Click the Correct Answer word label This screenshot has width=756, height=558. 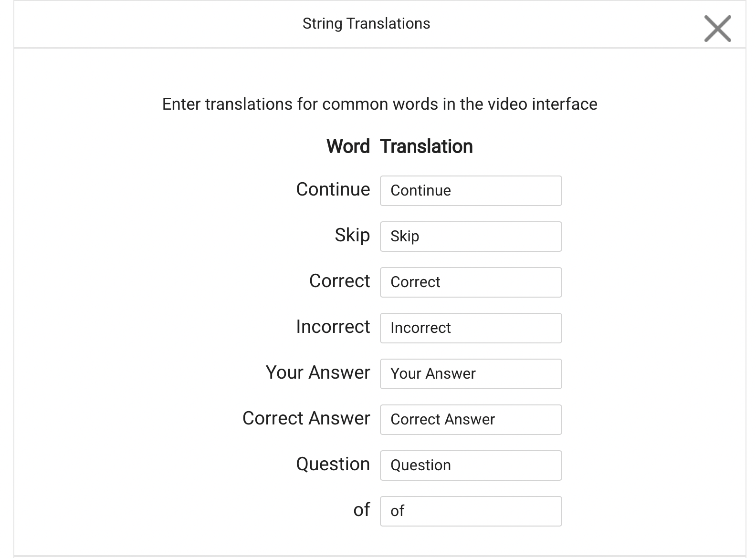pos(306,418)
